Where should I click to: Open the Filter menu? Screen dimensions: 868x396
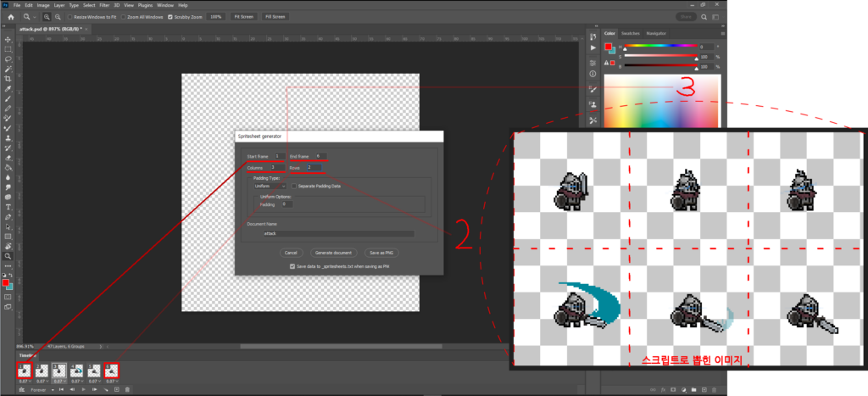point(104,5)
